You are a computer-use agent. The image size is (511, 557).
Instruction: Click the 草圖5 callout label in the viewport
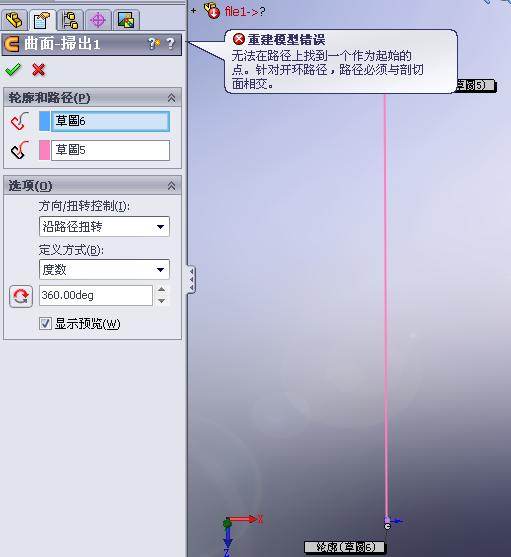point(476,85)
